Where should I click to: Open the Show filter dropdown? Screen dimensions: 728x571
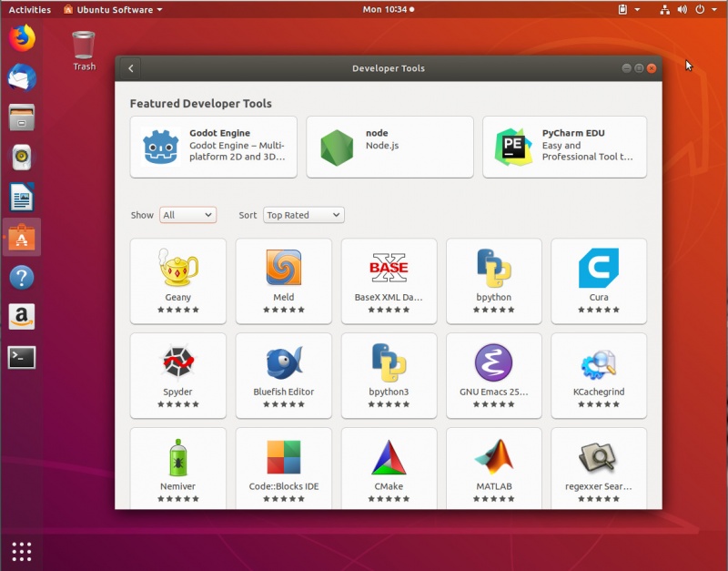tap(187, 215)
